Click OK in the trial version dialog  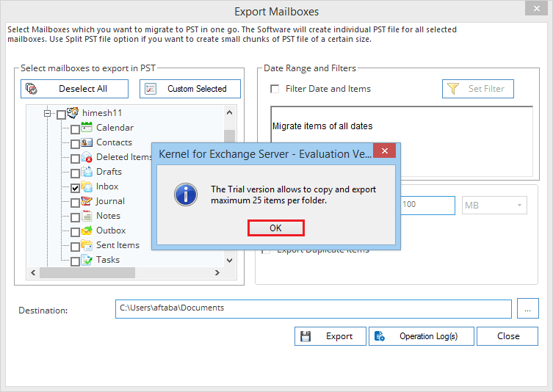(x=276, y=228)
